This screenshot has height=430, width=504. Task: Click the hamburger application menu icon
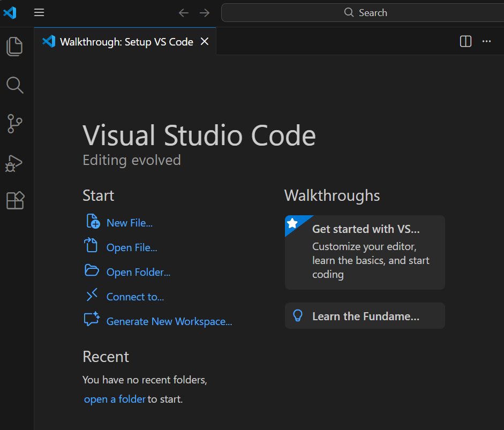[39, 13]
